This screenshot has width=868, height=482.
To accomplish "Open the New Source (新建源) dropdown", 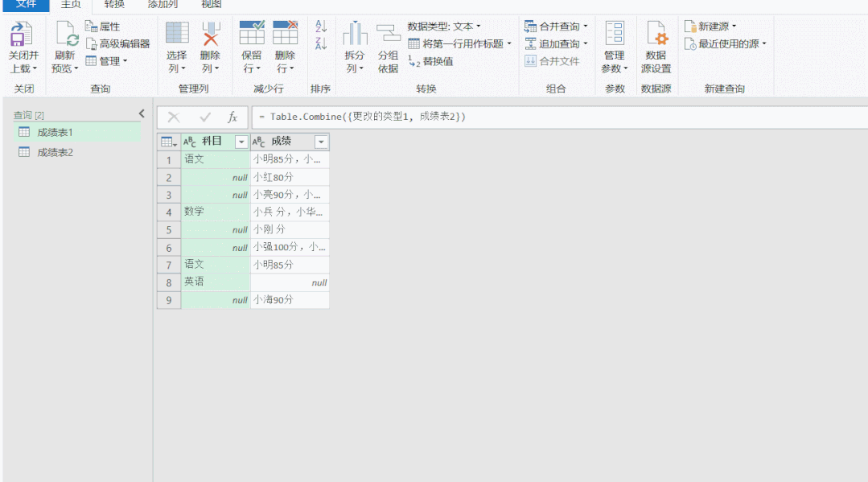I will [710, 26].
